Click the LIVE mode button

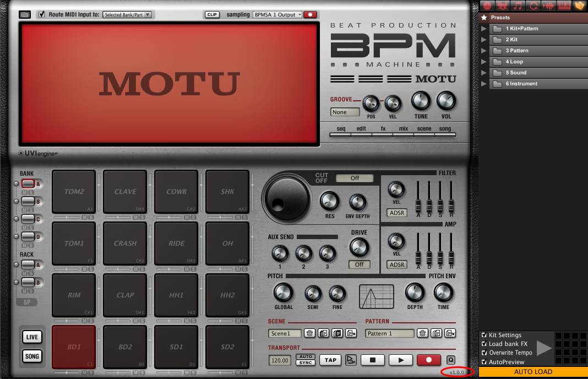[x=32, y=337]
